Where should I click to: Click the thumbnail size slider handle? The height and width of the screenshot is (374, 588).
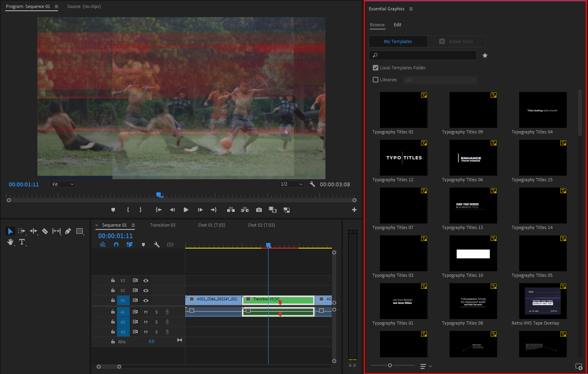pyautogui.click(x=390, y=365)
